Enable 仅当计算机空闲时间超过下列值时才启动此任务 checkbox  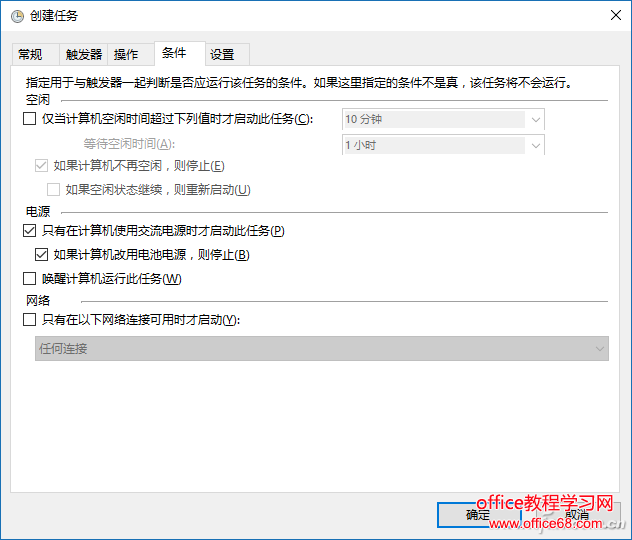click(29, 118)
